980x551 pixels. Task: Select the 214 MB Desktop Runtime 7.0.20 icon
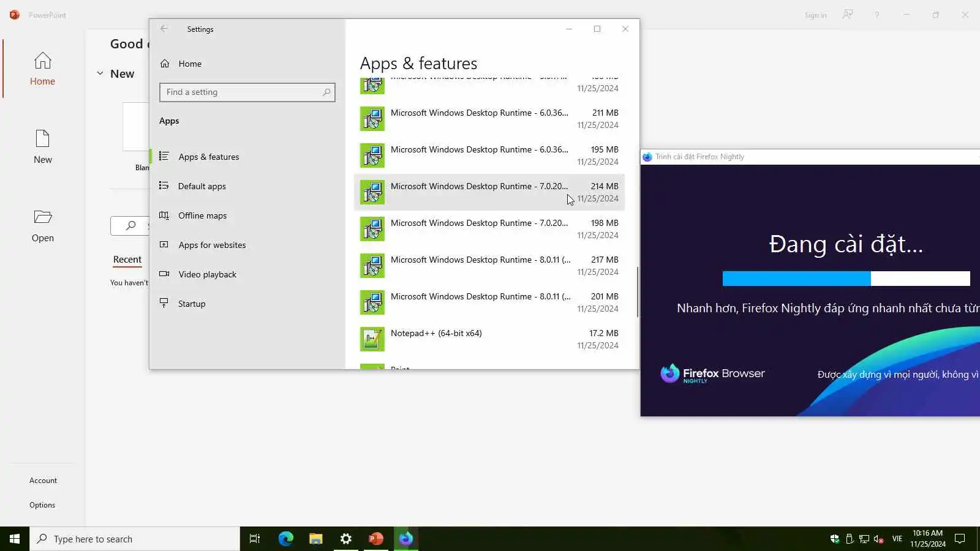point(372,192)
